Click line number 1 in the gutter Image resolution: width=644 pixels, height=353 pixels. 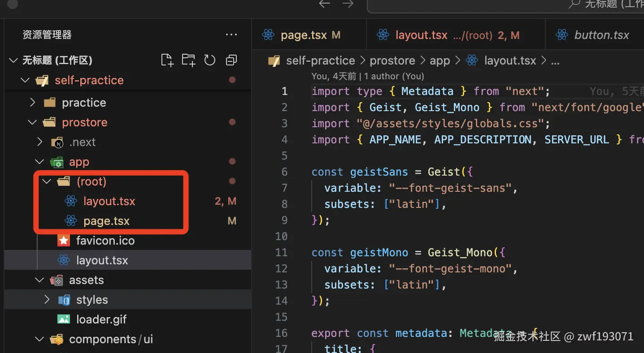point(284,91)
